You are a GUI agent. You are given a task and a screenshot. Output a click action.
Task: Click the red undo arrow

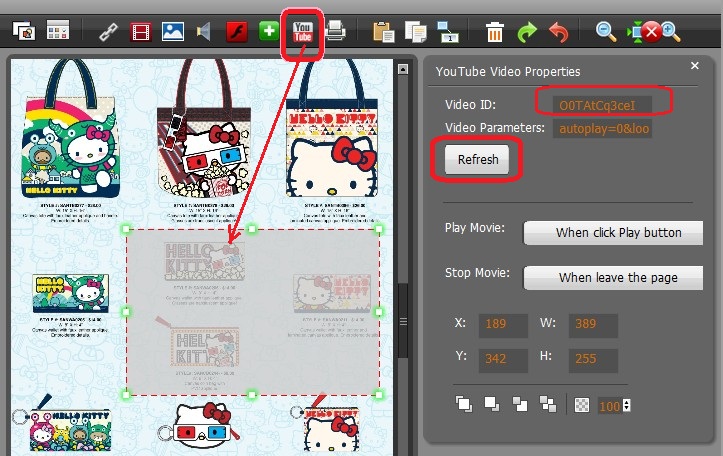point(558,32)
